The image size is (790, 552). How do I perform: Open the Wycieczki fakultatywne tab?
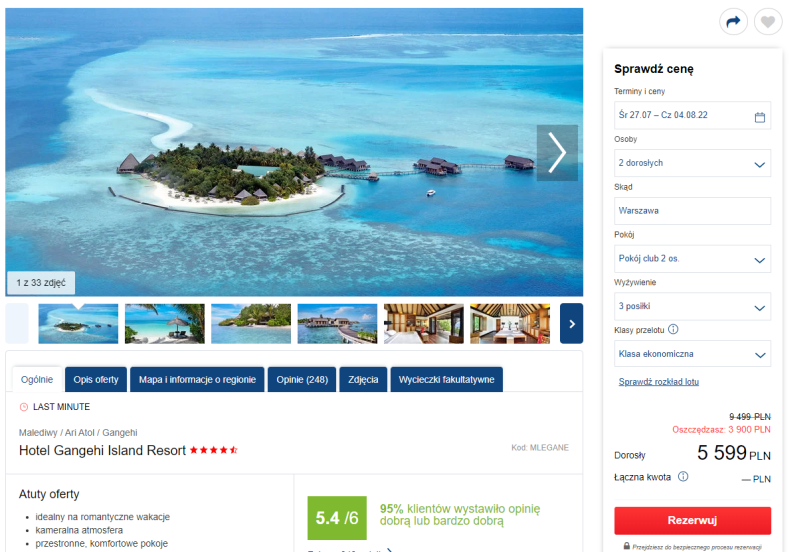(x=446, y=380)
